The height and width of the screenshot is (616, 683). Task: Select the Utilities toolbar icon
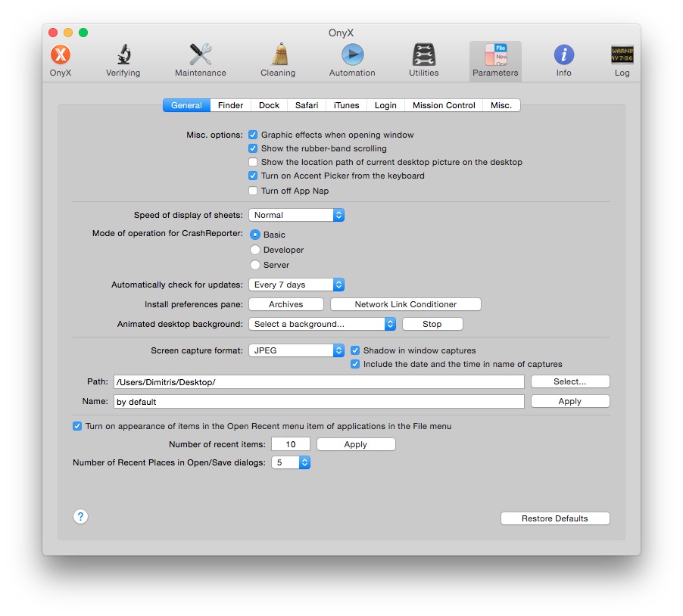pyautogui.click(x=423, y=59)
